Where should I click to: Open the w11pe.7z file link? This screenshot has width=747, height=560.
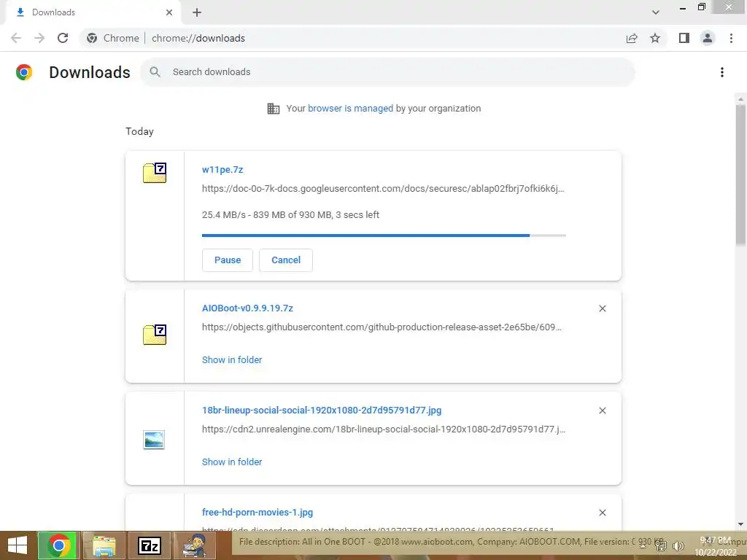(222, 169)
